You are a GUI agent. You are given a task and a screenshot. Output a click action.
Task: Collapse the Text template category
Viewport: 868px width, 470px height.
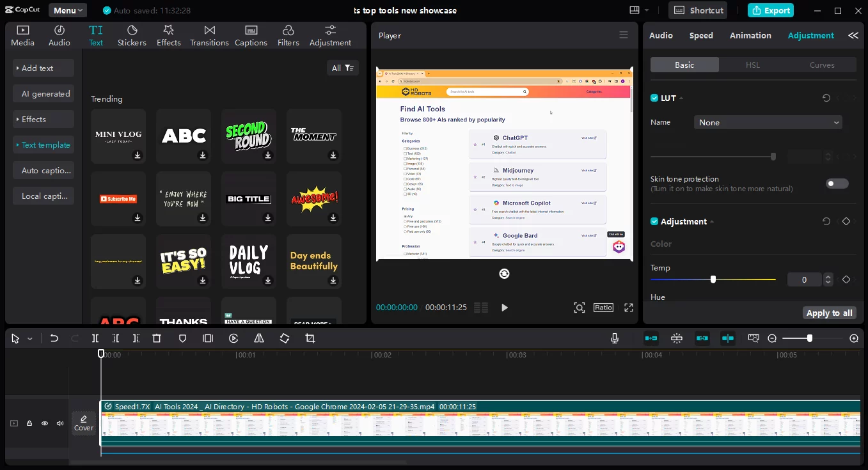coord(43,145)
